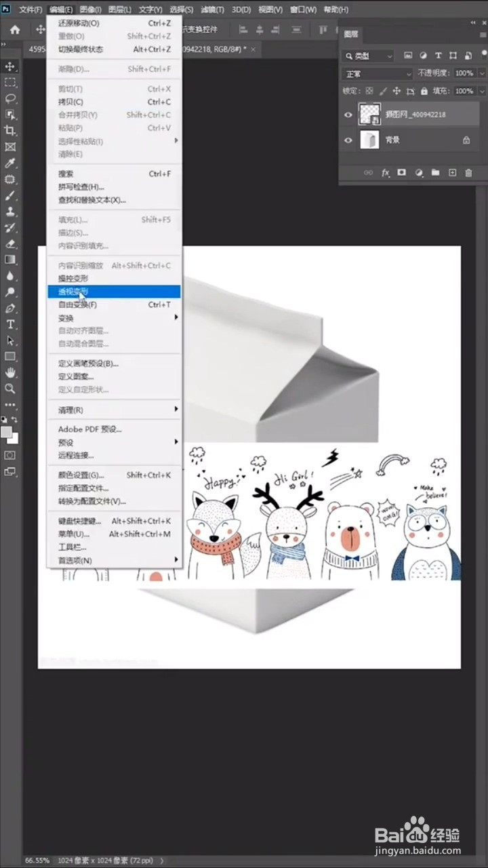Toggle lock all padlock icon
This screenshot has width=488, height=868.
[424, 91]
